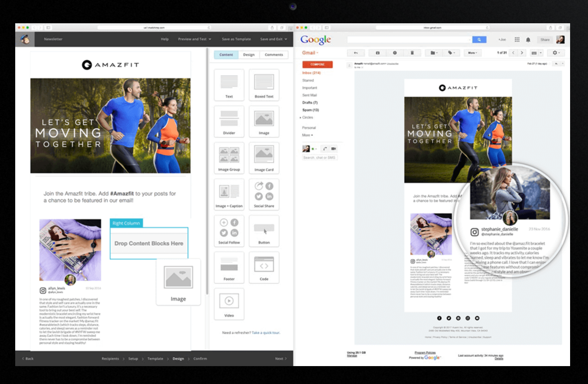Click the Gmail search input field
Viewport: 588px width, 384px height.
pyautogui.click(x=409, y=39)
